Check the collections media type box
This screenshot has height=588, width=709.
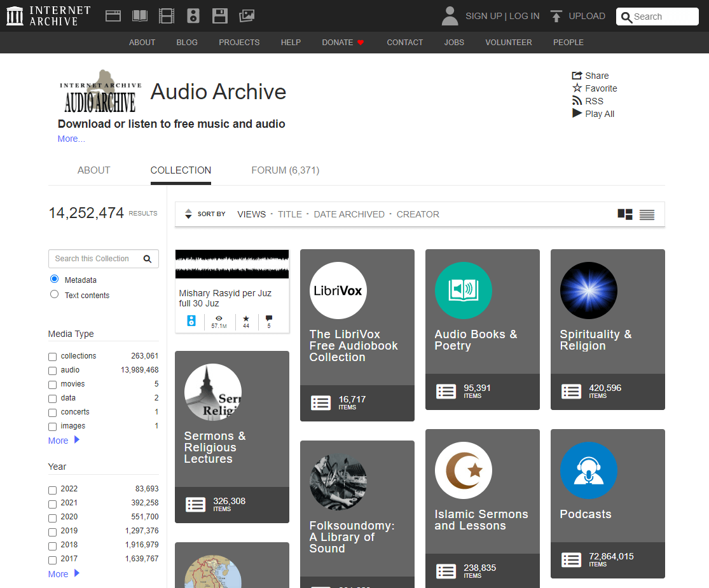(x=52, y=357)
